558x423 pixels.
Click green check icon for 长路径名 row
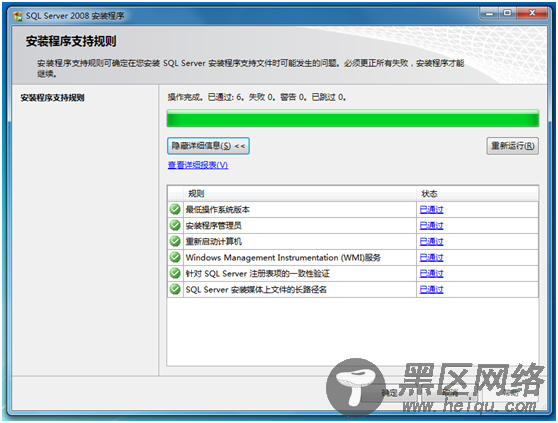point(175,289)
